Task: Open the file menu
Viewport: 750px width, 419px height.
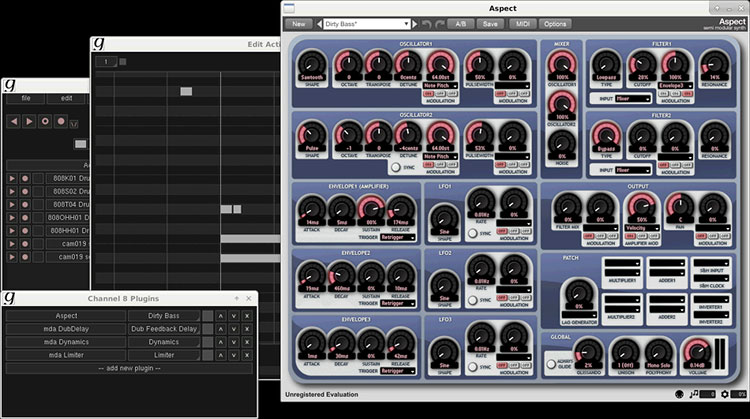Action: click(25, 98)
